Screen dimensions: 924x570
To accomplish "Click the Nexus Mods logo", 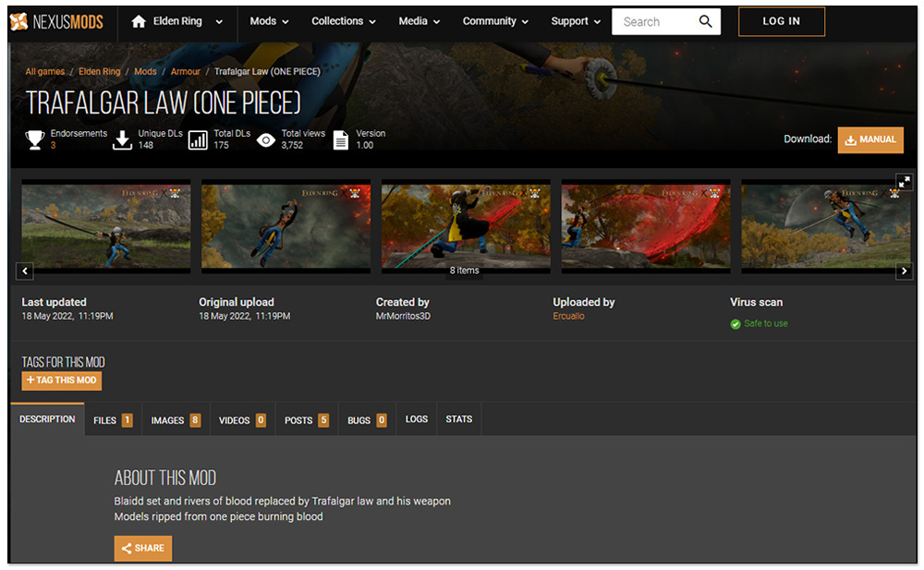I will coord(56,22).
